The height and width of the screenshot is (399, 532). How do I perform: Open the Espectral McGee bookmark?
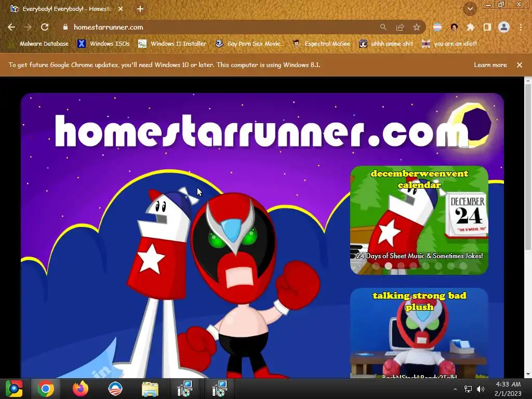point(322,44)
